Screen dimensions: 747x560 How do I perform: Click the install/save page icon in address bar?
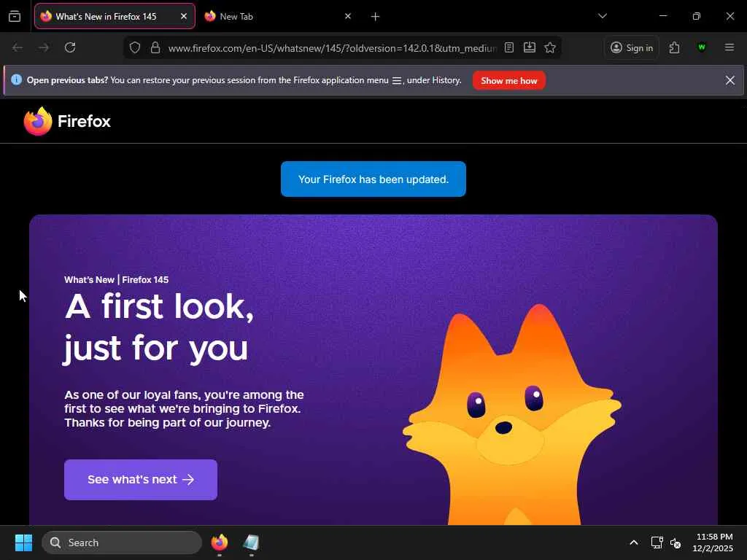[530, 47]
